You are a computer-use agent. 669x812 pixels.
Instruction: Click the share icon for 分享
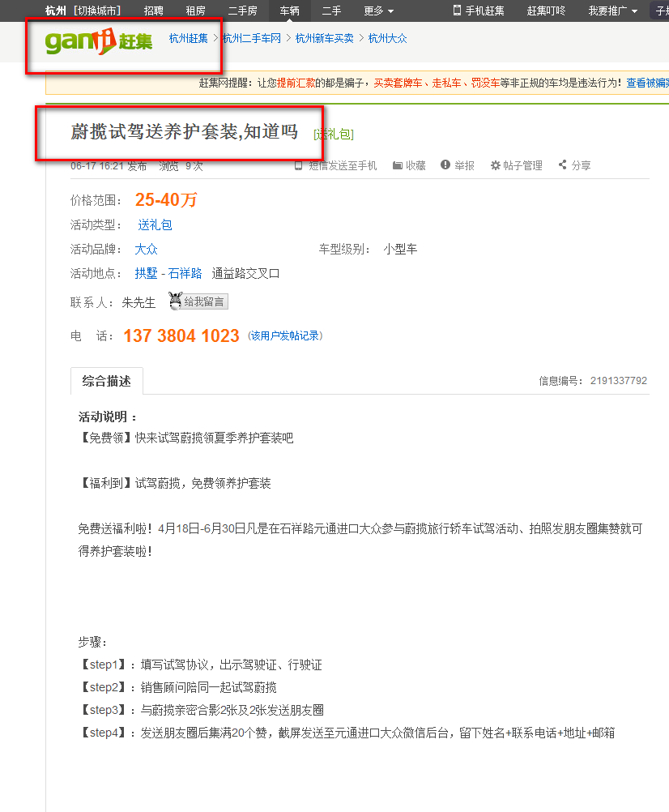coord(563,165)
